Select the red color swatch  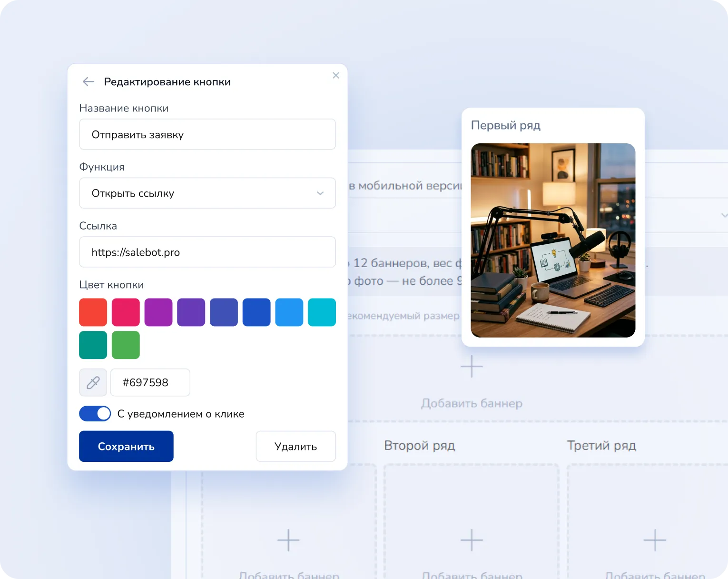click(x=93, y=312)
